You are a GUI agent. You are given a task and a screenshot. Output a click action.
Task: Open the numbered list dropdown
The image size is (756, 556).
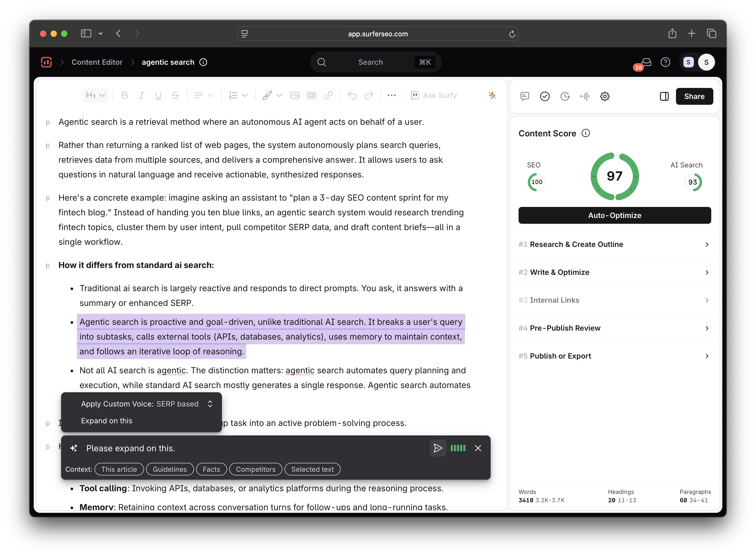tap(238, 95)
